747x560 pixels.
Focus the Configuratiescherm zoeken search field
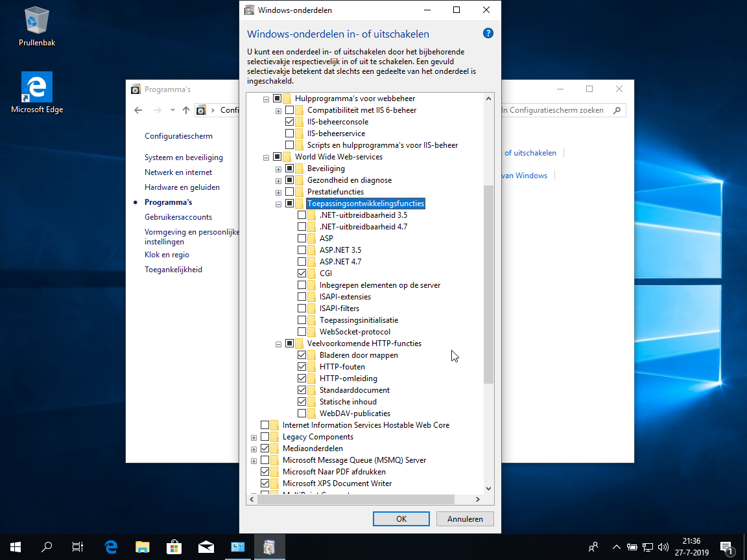555,110
